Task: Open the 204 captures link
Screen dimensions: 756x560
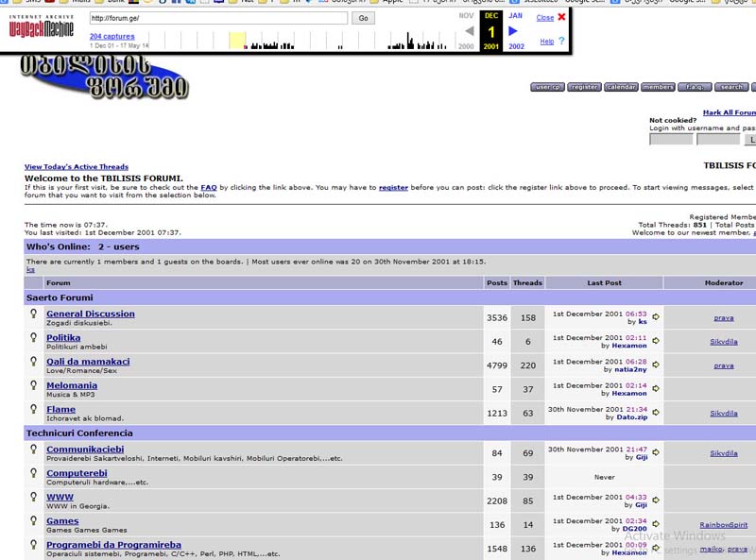Action: coord(112,36)
